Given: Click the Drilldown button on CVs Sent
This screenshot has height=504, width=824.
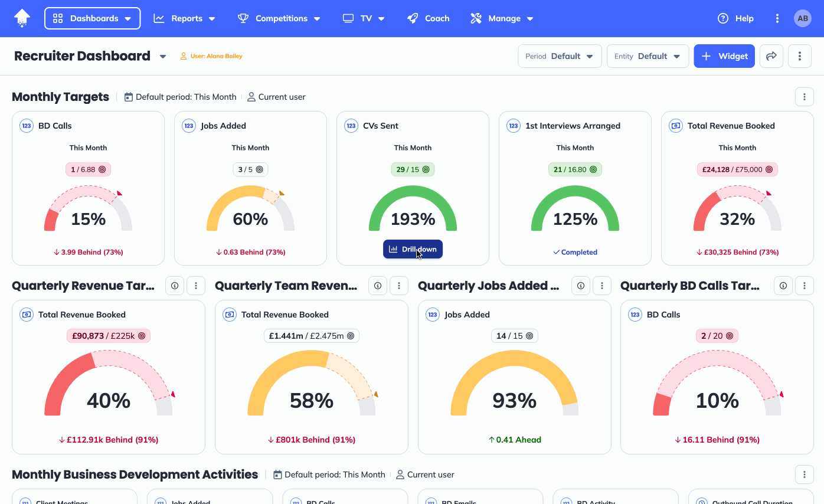Looking at the screenshot, I should pos(413,249).
